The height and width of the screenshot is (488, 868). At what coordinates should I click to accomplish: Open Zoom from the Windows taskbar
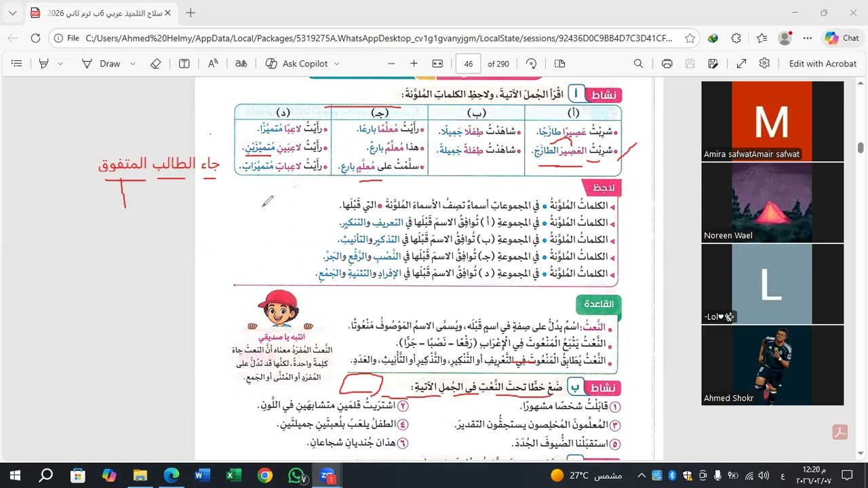[x=328, y=475]
